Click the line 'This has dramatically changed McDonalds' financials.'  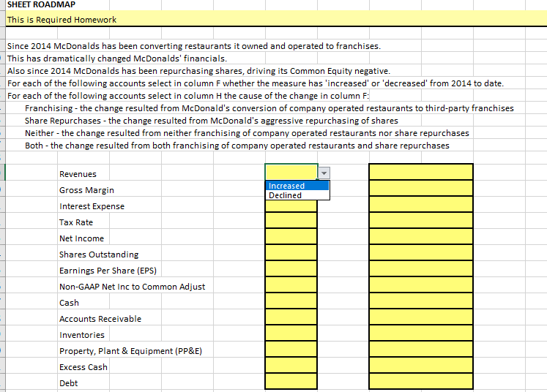[x=117, y=59]
